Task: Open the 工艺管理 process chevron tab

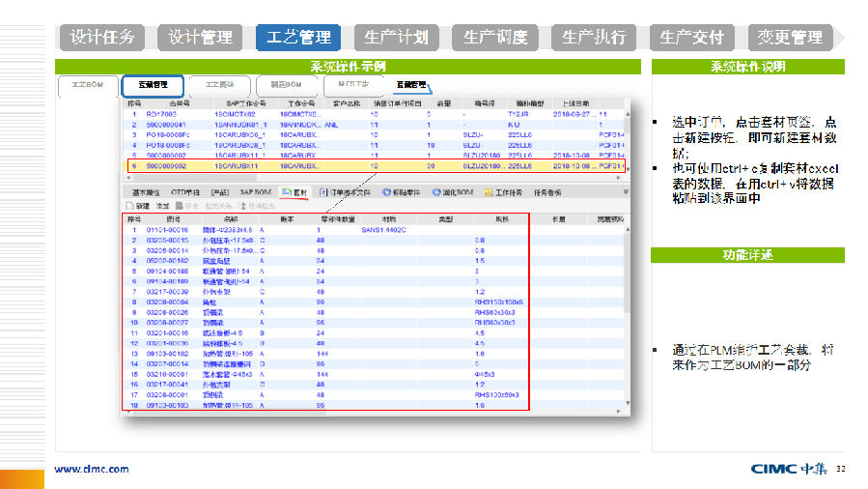Action: point(298,38)
